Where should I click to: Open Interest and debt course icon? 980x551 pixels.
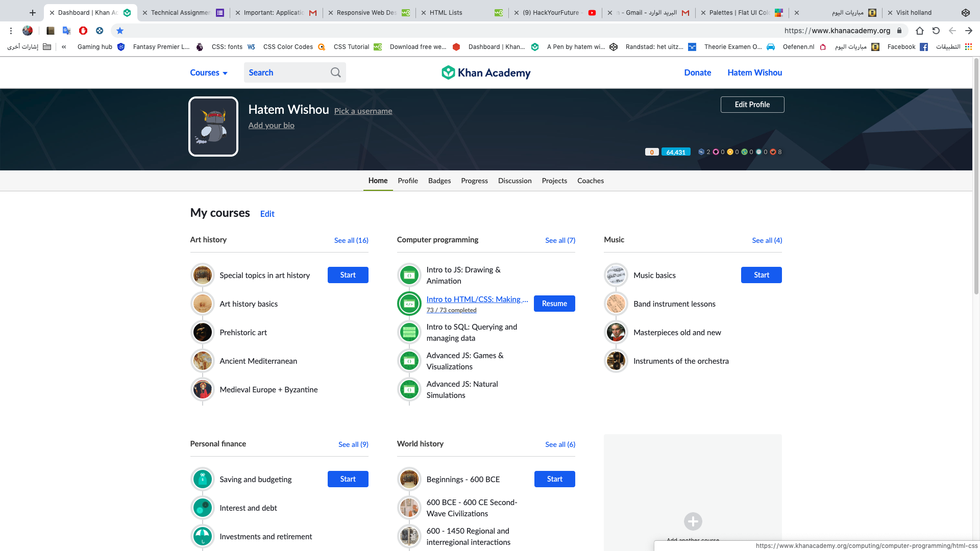point(203,508)
